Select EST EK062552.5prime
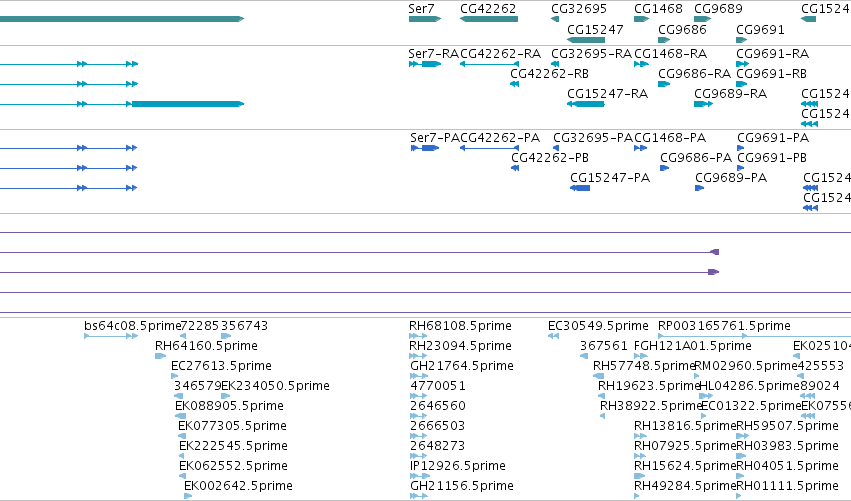 [x=233, y=466]
